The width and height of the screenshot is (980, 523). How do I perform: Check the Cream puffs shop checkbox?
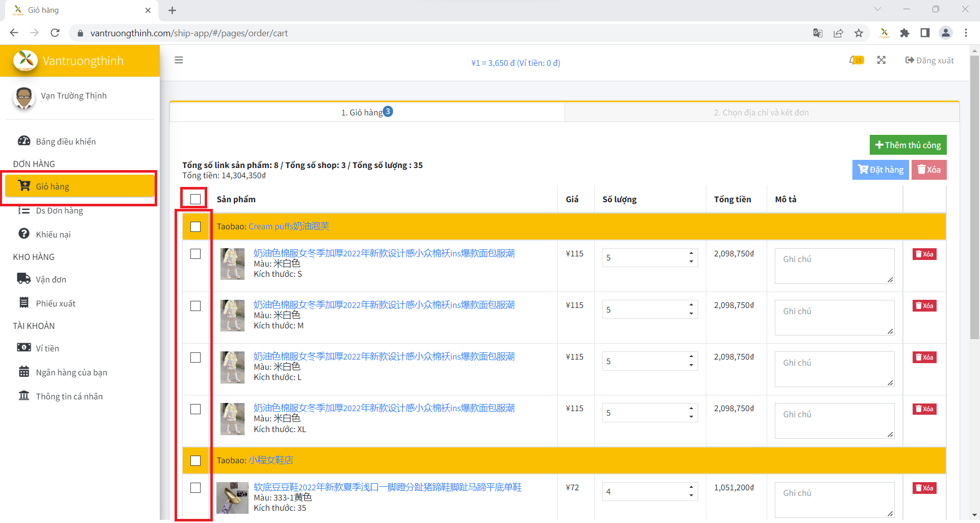point(195,227)
